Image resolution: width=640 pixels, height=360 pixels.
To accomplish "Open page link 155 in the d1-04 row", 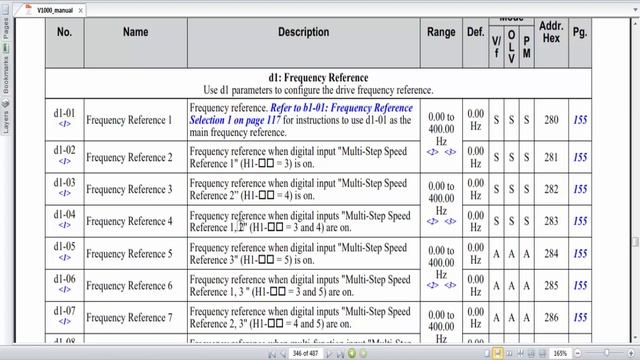I will (x=580, y=221).
